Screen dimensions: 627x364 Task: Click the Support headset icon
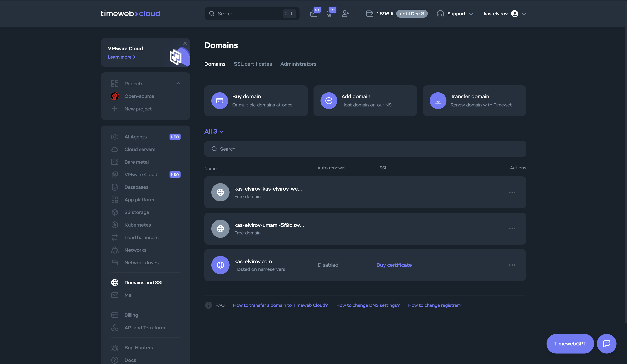(x=440, y=14)
